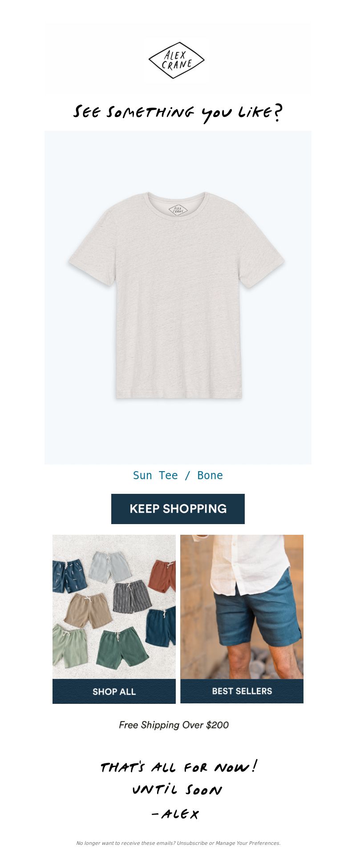Click the SHOP ALL banner label
This screenshot has height=868, width=356.
[114, 691]
